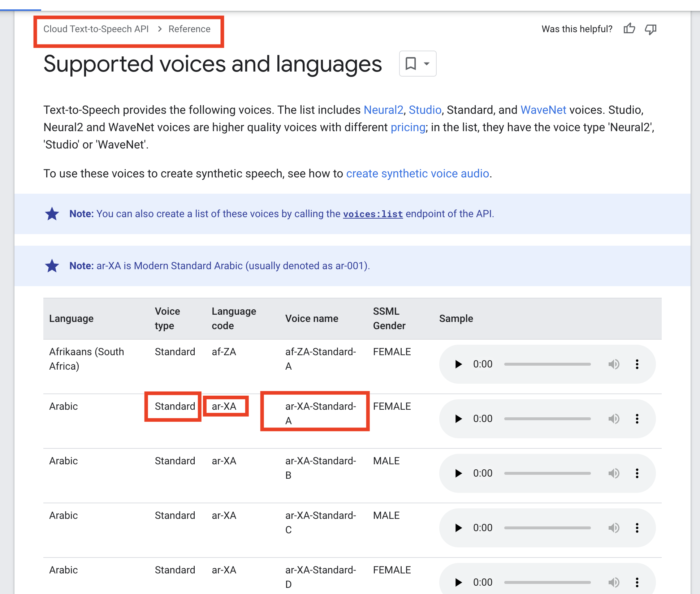700x594 pixels.
Task: Mute the ar-XA-Standard-B sample audio
Action: (614, 473)
